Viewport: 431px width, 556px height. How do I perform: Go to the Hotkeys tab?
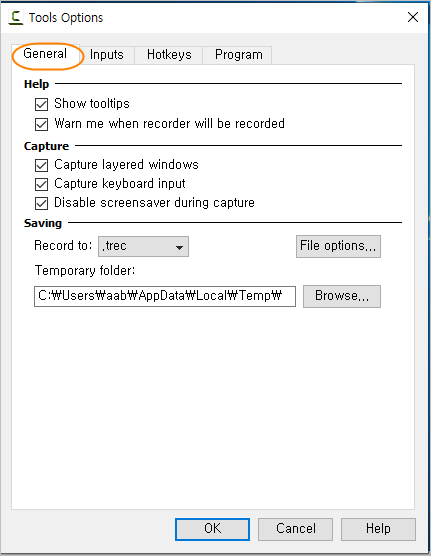(x=169, y=55)
